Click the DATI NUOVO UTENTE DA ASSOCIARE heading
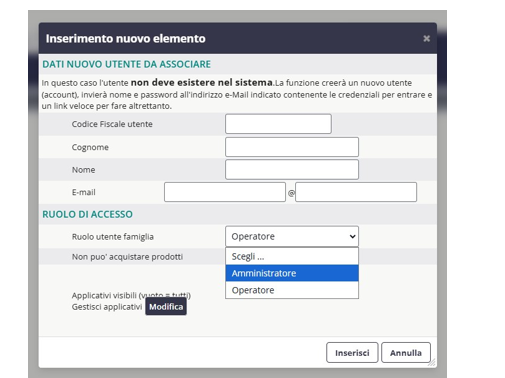The width and height of the screenshot is (505, 378). (x=126, y=64)
